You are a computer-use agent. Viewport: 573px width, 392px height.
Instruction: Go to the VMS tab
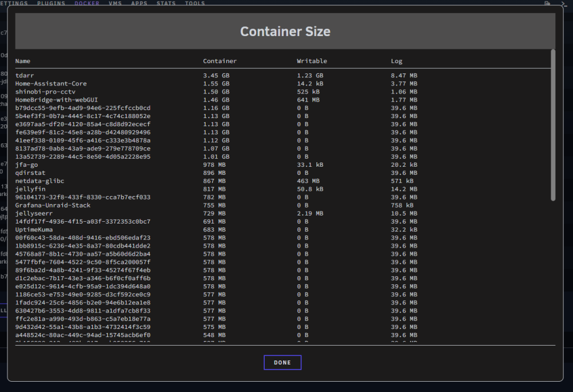115,3
